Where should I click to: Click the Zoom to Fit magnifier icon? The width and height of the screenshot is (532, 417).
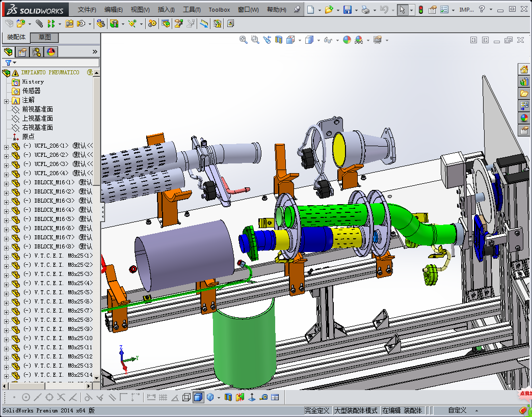(244, 40)
